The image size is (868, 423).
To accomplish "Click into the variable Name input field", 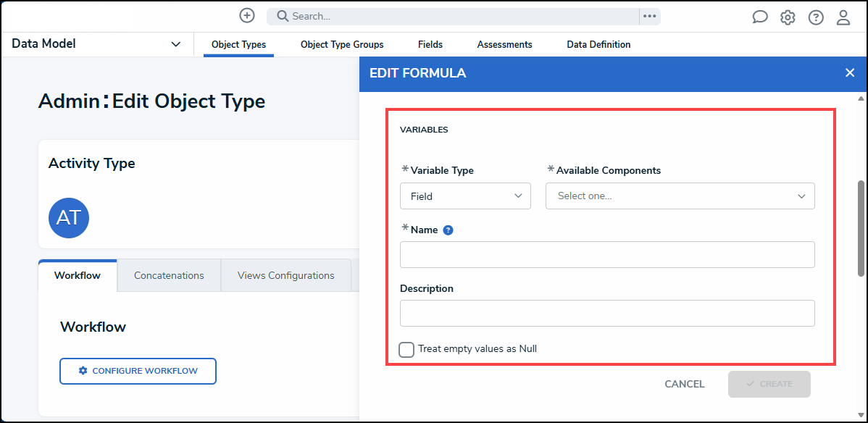I will coord(607,255).
